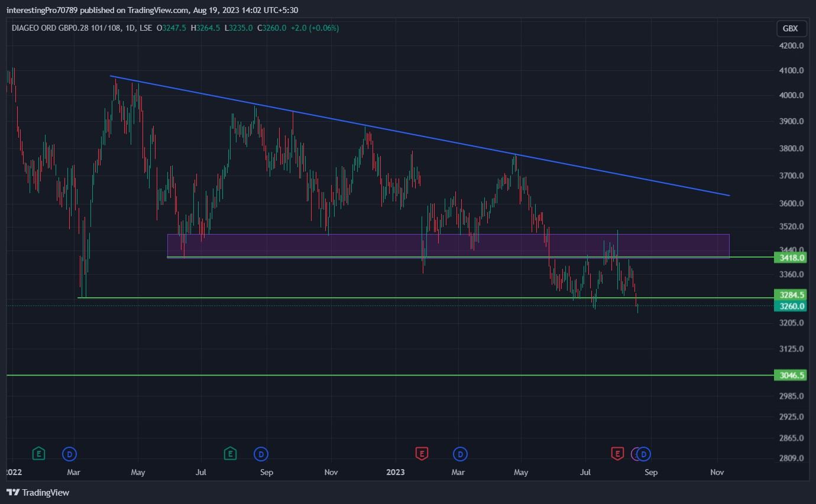Open the dividend D marker near Sep 2023
The height and width of the screenshot is (504, 816).
[x=645, y=454]
